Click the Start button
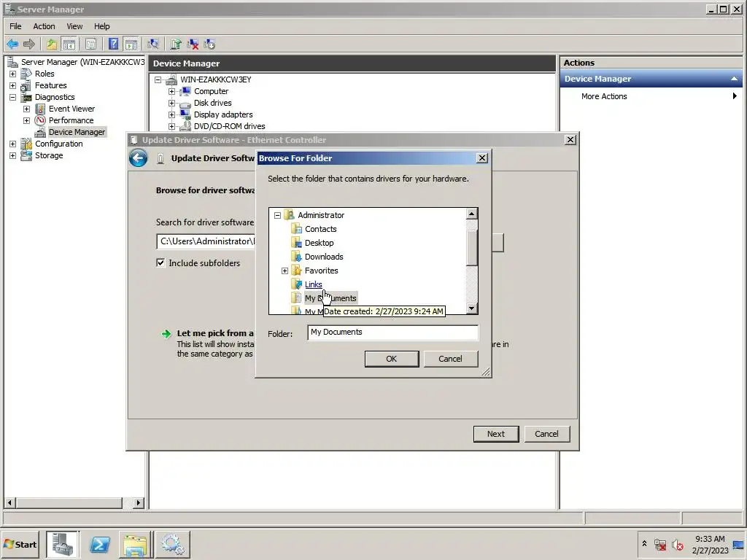 click(20, 544)
